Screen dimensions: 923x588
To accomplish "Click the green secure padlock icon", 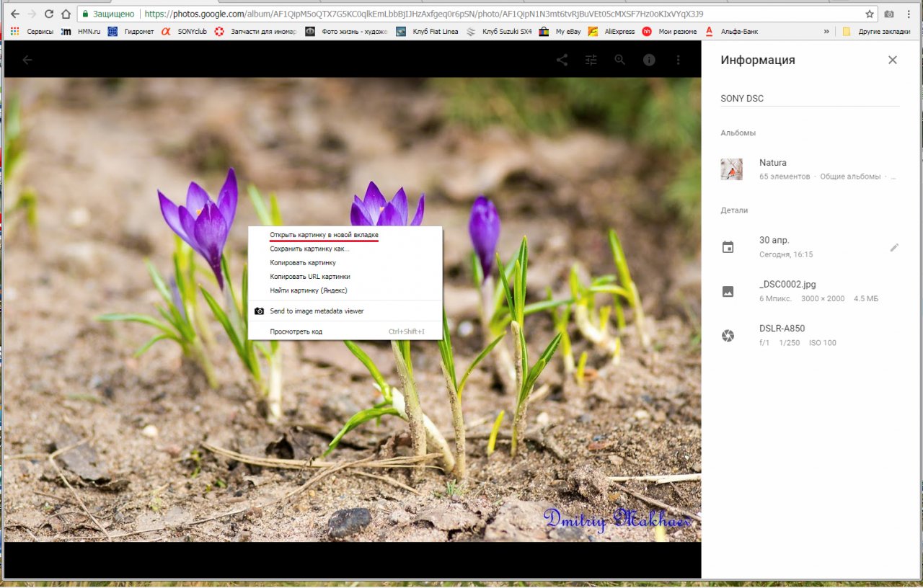I will pos(85,14).
